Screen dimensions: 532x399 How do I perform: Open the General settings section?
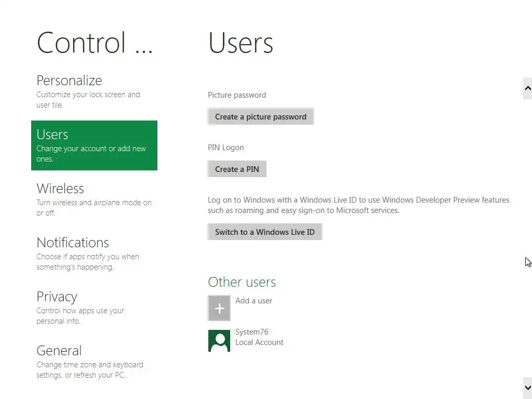94,361
